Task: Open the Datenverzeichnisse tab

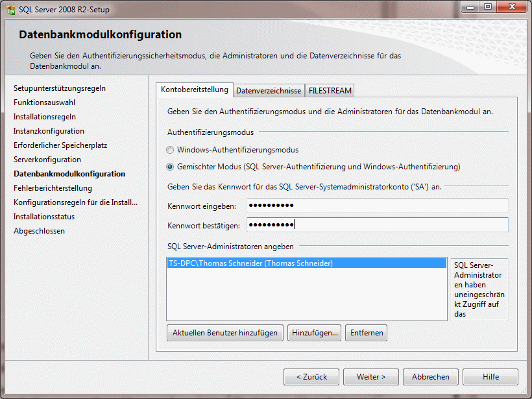Action: click(x=269, y=91)
